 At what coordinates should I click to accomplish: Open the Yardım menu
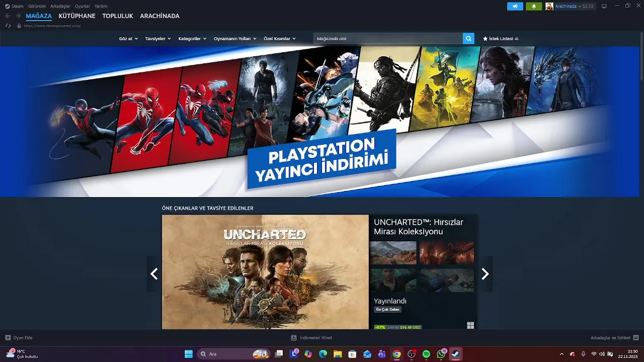(101, 6)
